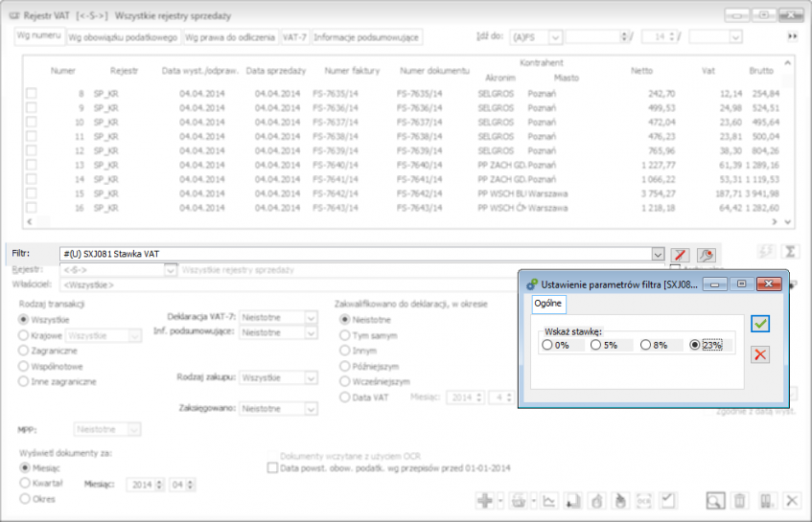Switch to the Wg numeru tab

pyautogui.click(x=39, y=35)
